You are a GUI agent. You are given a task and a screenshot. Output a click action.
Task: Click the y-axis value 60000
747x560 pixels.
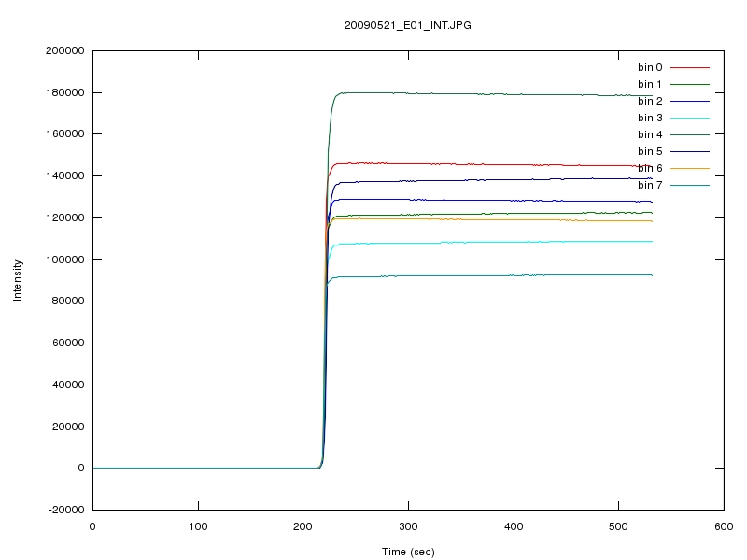pyautogui.click(x=67, y=343)
